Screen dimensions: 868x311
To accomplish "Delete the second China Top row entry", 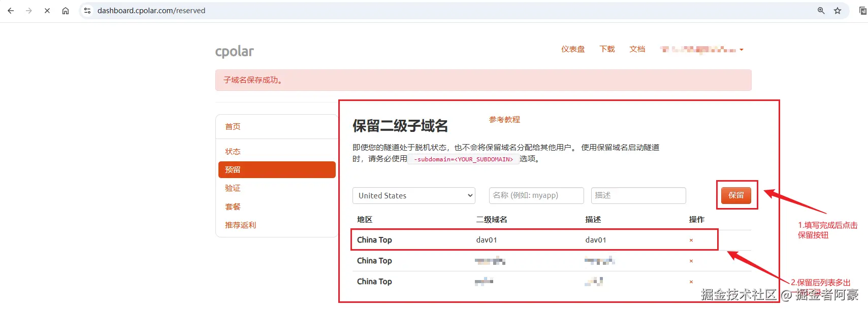I will tap(691, 261).
